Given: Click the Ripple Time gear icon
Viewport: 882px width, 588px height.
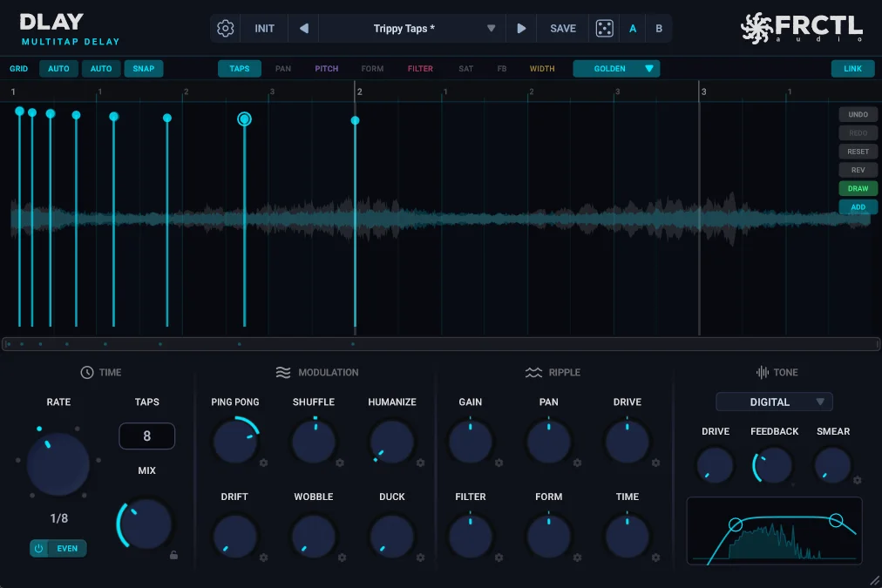Looking at the screenshot, I should click(656, 558).
